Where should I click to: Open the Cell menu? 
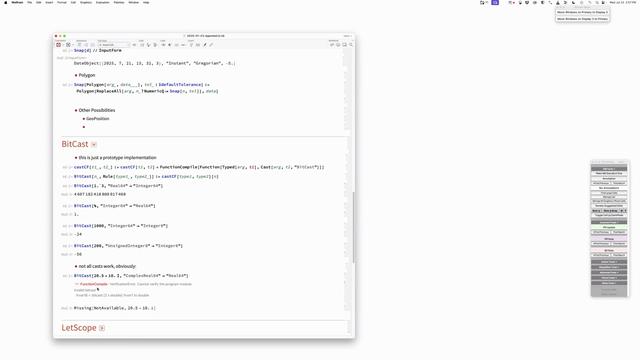[x=73, y=2]
